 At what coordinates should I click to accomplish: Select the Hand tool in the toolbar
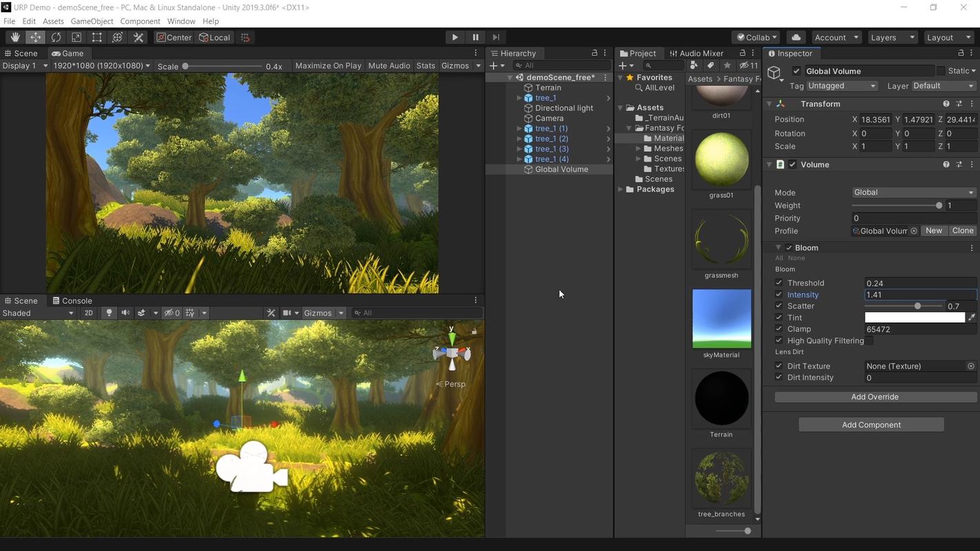click(x=15, y=37)
